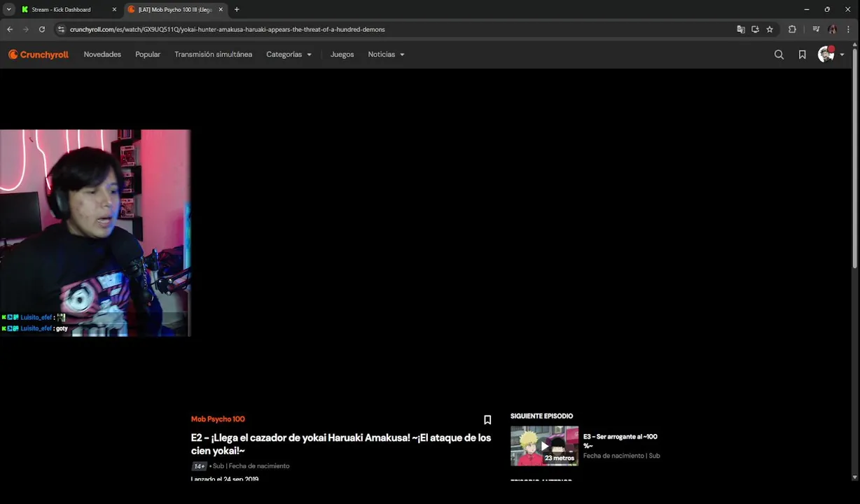Click the E2 episode title text
This screenshot has height=504, width=860.
(x=341, y=444)
